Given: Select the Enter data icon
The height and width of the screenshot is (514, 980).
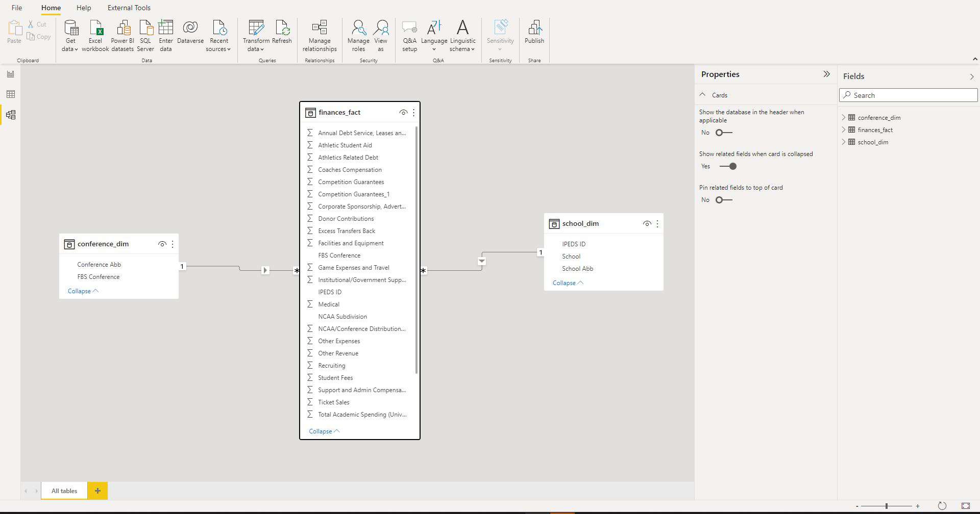Looking at the screenshot, I should coord(165,35).
